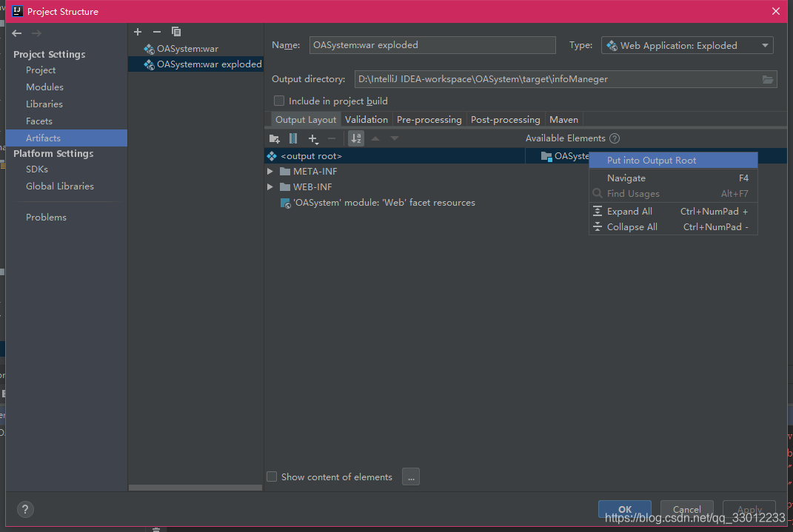Screen dimensions: 793x532
Task: Open help with the question mark button
Action: 24,509
